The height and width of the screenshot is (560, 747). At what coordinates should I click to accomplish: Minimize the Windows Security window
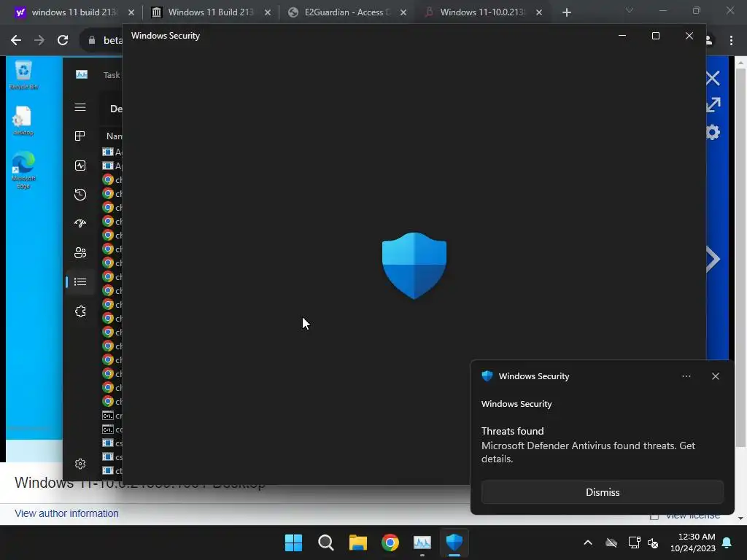pyautogui.click(x=622, y=36)
